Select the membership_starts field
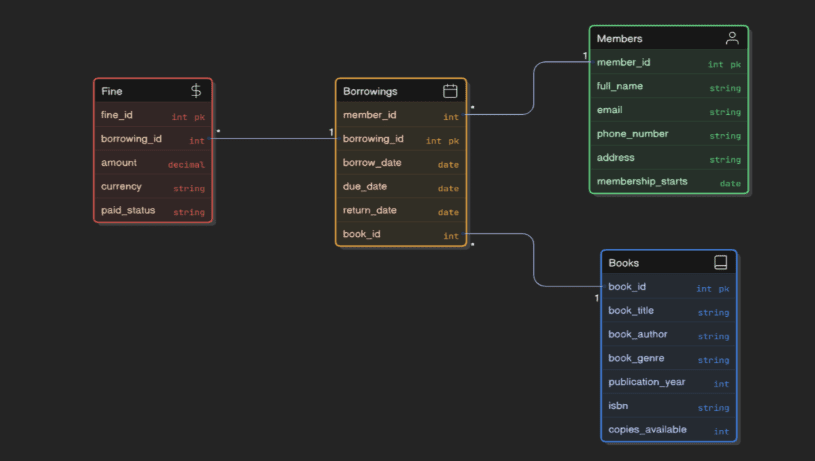This screenshot has height=461, width=815. [x=668, y=182]
